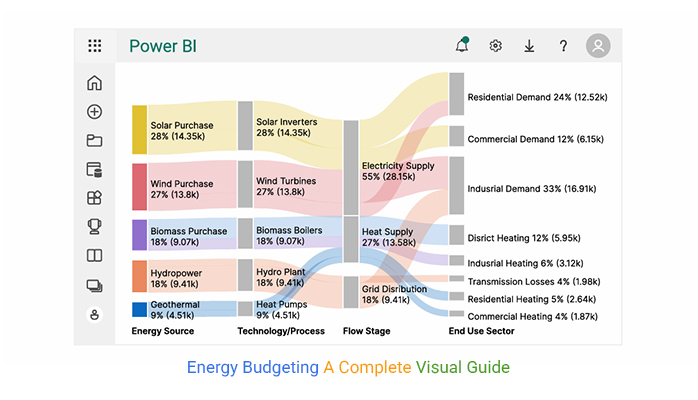The image size is (698, 400).
Task: Go to Home in the sidebar
Action: [95, 83]
